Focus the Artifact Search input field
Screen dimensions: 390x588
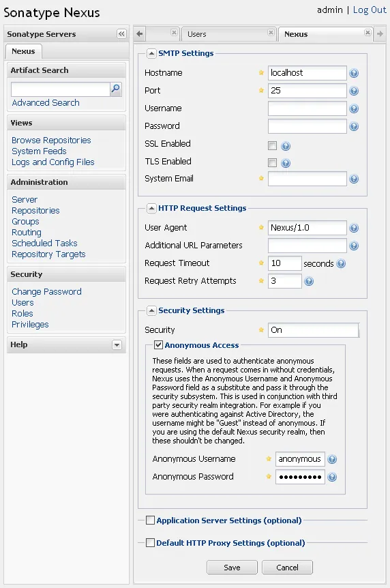pyautogui.click(x=61, y=89)
